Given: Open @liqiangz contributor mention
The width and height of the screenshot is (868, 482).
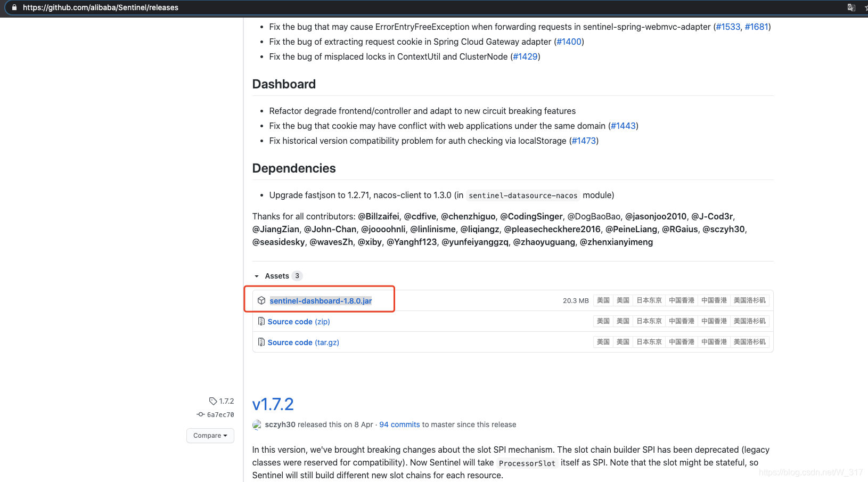Looking at the screenshot, I should (480, 229).
